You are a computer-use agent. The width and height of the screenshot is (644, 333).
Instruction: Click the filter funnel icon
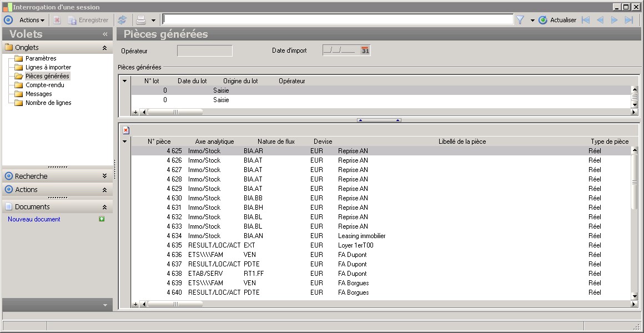[x=520, y=20]
